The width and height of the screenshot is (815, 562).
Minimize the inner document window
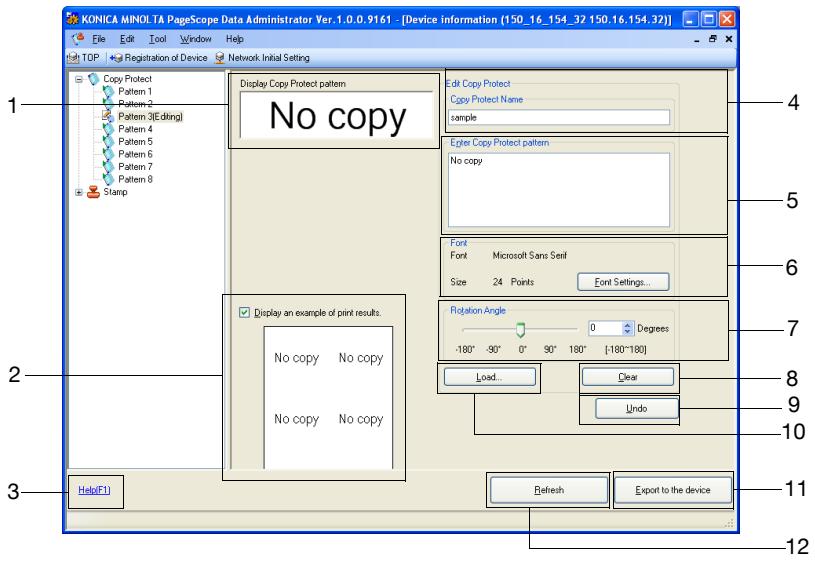click(696, 40)
